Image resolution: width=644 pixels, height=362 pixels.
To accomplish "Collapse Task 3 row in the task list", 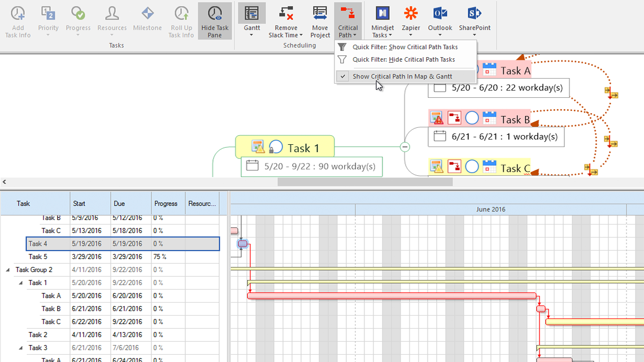I will click(20, 348).
